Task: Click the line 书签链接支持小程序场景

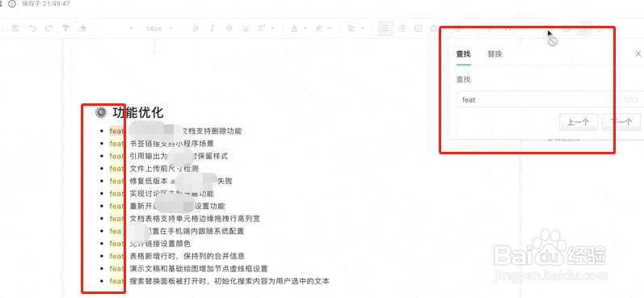Action: [x=171, y=144]
